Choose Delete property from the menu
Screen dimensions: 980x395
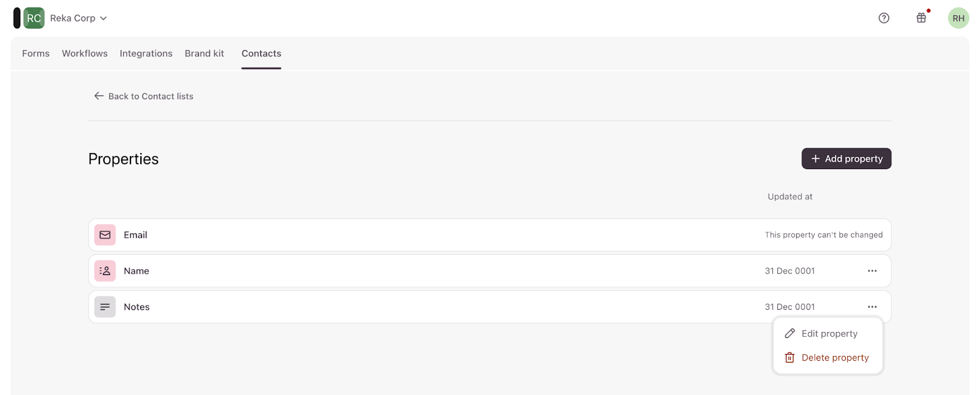(834, 358)
